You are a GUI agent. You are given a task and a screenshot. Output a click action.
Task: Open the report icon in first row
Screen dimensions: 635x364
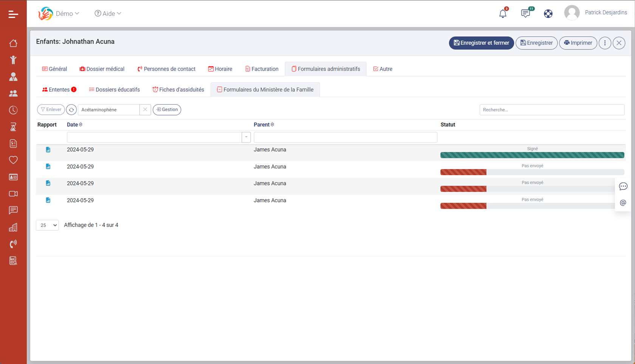48,150
